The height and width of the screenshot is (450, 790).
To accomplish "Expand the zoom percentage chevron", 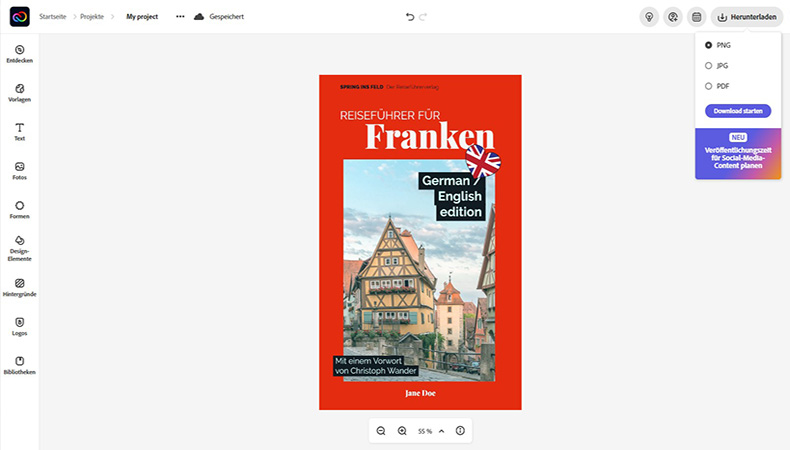I will (442, 431).
